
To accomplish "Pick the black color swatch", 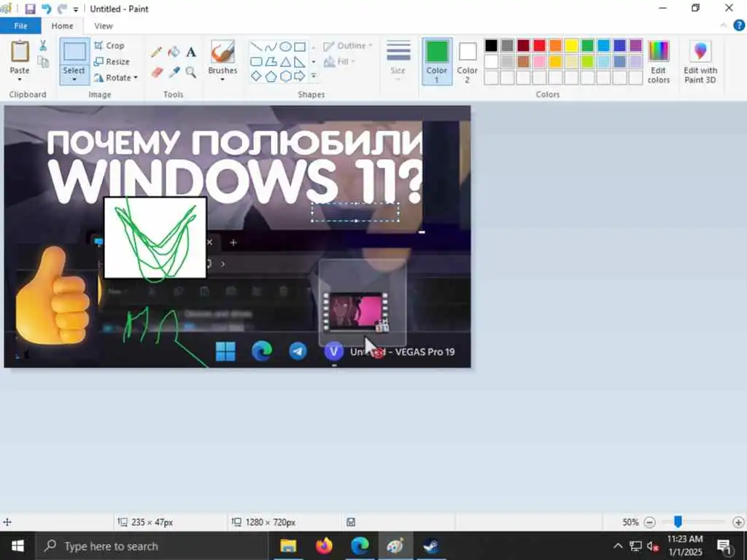I will 491,46.
